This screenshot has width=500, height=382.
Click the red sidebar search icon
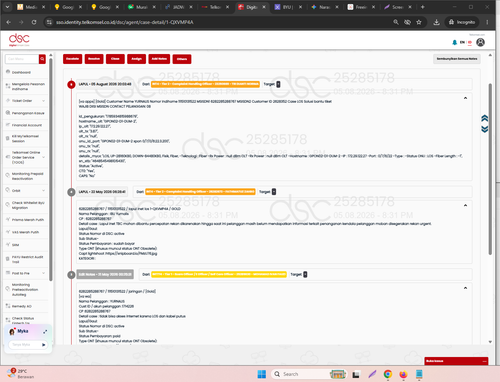click(x=42, y=59)
